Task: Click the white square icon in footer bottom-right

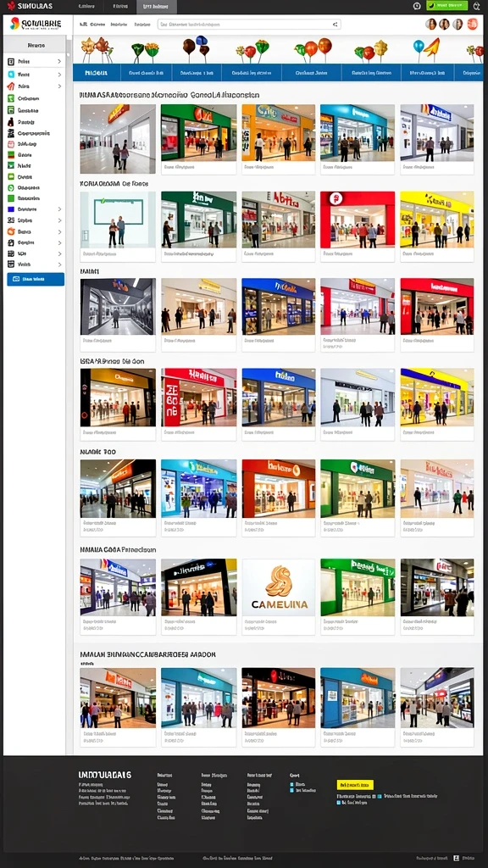Action: [x=456, y=858]
